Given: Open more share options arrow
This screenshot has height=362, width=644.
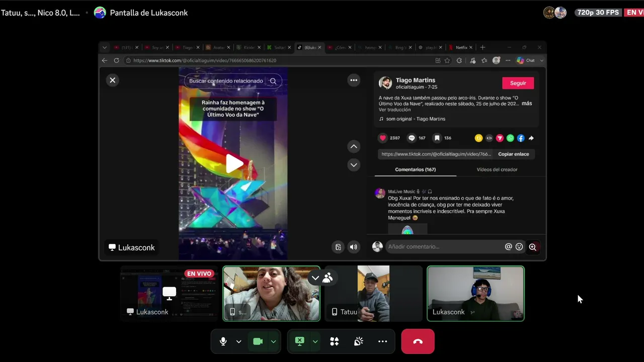Looking at the screenshot, I should pyautogui.click(x=531, y=138).
